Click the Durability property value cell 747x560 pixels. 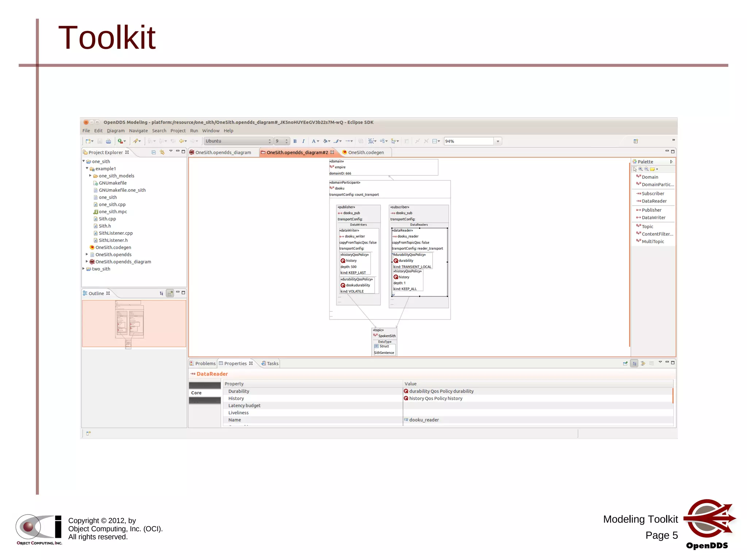pyautogui.click(x=538, y=391)
